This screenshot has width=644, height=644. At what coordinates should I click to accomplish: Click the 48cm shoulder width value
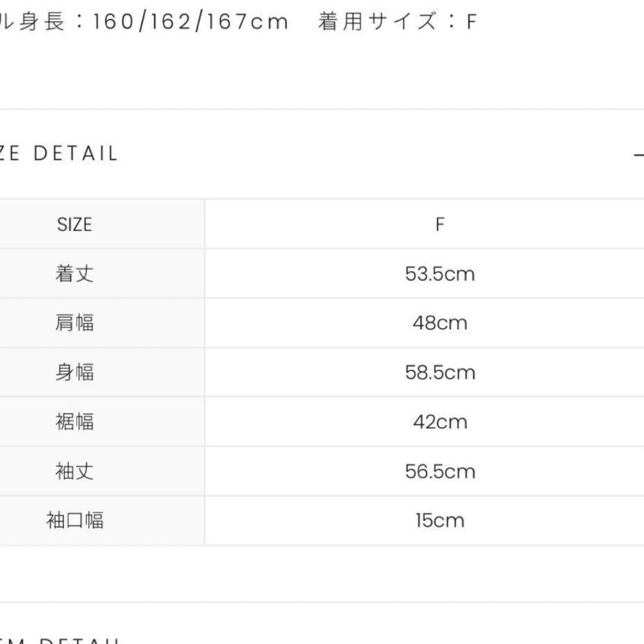click(x=440, y=323)
